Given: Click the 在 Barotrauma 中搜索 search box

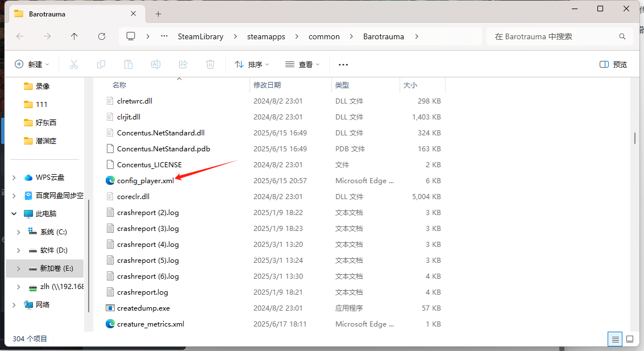Looking at the screenshot, I should pyautogui.click(x=559, y=36).
